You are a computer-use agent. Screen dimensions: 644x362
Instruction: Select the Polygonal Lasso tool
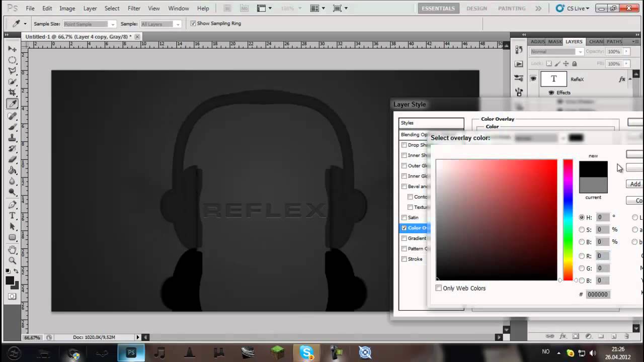point(13,71)
